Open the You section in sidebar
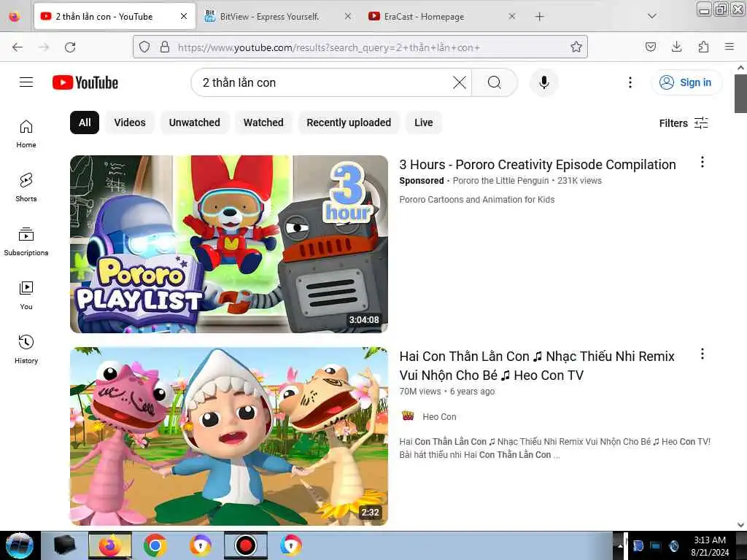This screenshot has width=747, height=560. 26,295
